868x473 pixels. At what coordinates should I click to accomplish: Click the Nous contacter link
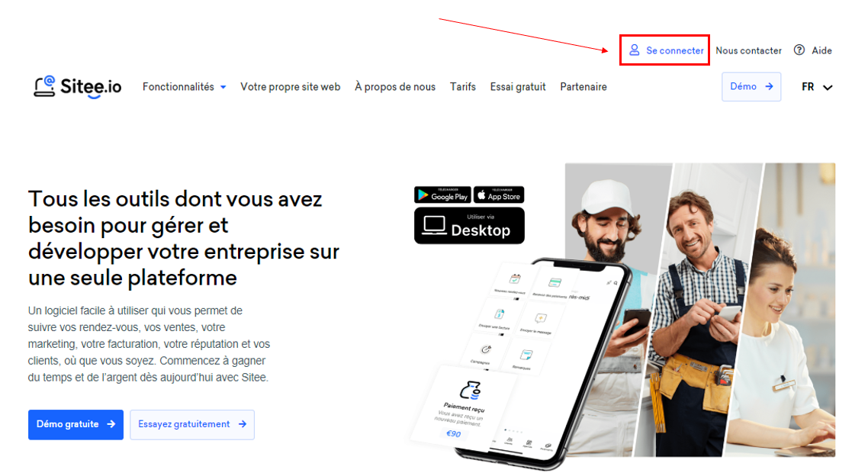click(x=748, y=50)
